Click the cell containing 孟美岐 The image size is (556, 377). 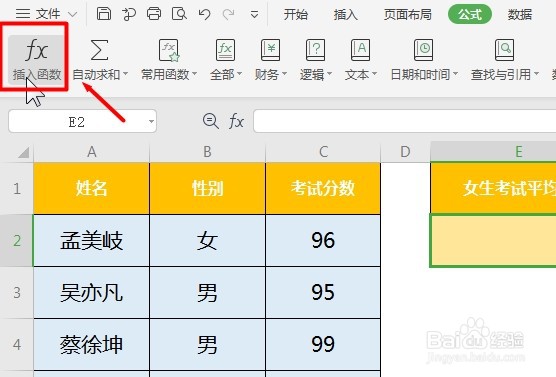pos(92,240)
